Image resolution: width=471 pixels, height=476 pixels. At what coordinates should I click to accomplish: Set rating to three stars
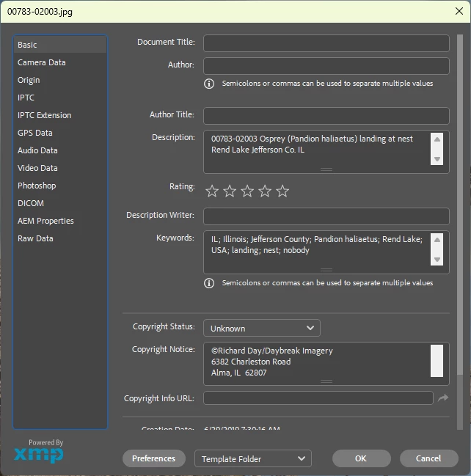247,191
